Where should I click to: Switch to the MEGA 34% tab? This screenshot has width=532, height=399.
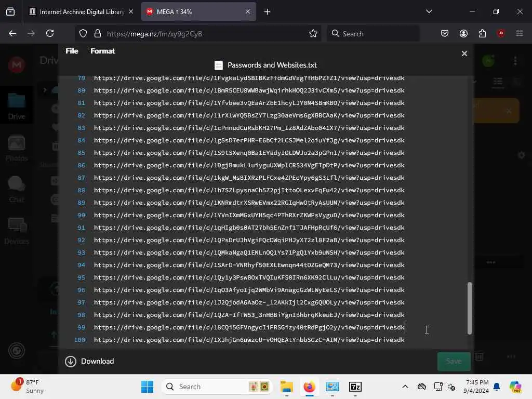[198, 12]
